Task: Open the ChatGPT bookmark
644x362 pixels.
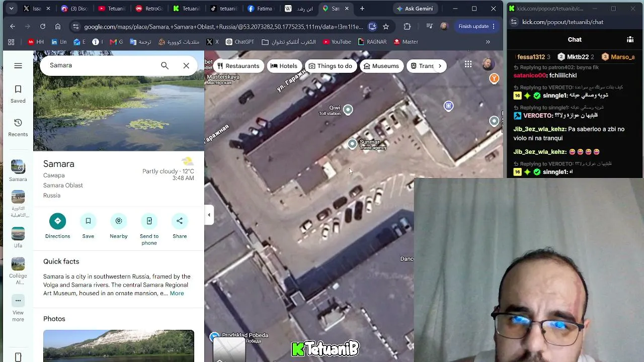Action: 239,42
